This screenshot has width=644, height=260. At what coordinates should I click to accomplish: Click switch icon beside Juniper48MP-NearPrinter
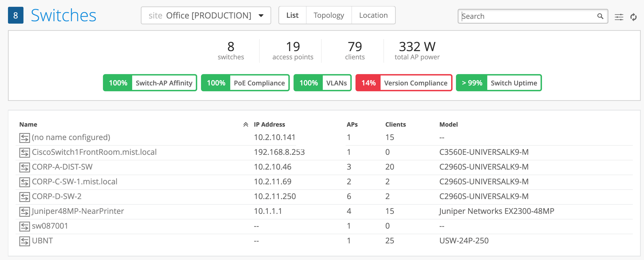pos(25,212)
